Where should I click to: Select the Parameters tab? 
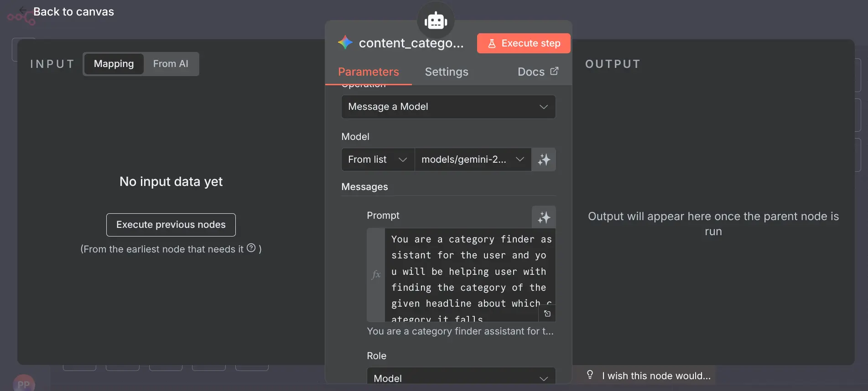click(368, 72)
